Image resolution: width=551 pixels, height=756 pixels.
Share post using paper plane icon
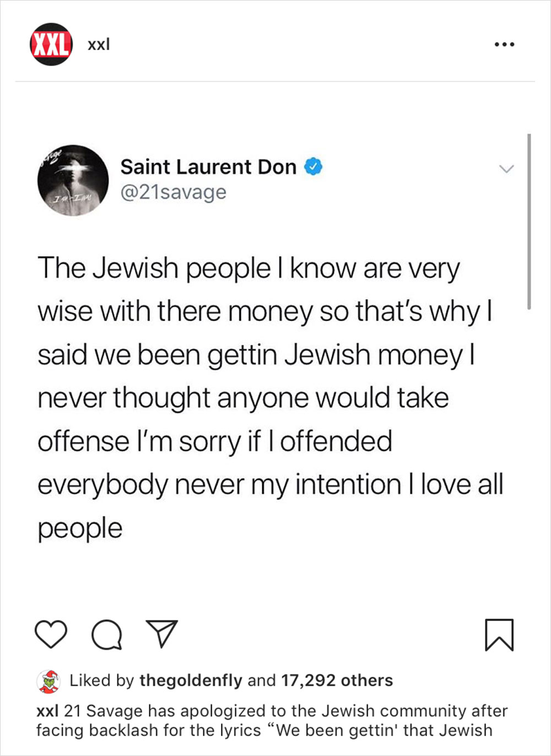161,633
